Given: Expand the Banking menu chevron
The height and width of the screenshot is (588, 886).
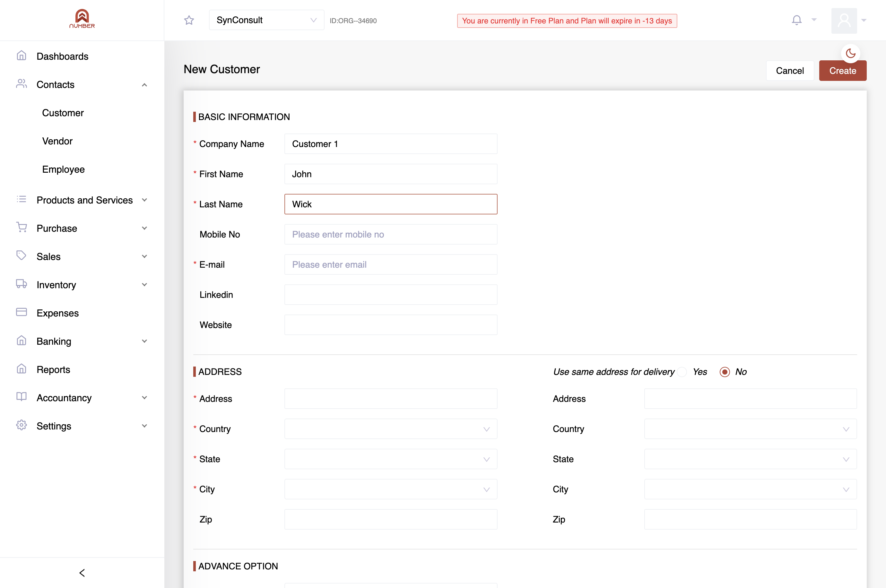Looking at the screenshot, I should (x=144, y=341).
